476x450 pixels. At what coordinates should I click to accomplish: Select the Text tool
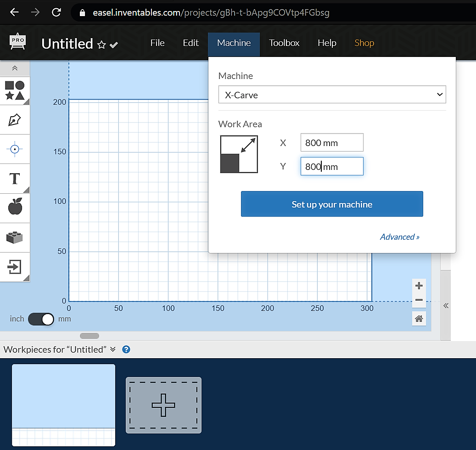[15, 179]
